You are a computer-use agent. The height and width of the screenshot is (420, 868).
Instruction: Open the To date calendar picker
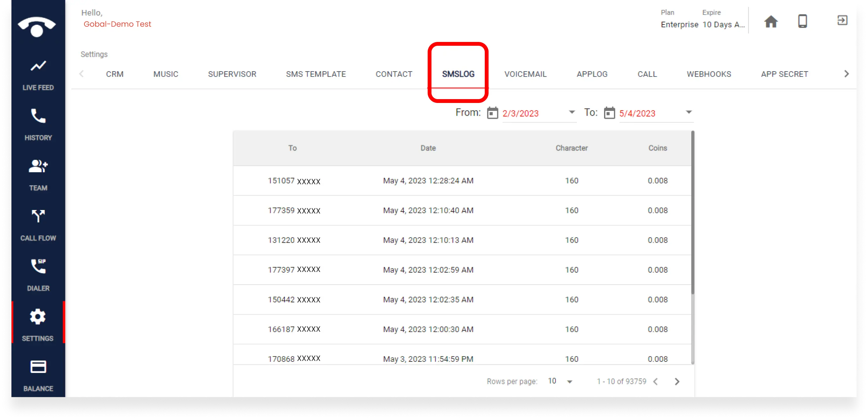(x=609, y=113)
